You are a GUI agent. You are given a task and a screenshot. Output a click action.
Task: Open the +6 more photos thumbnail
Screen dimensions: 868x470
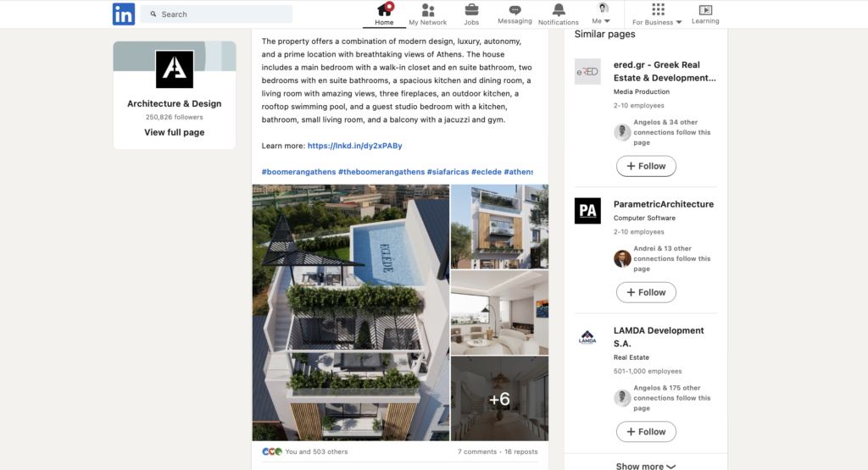(x=499, y=399)
